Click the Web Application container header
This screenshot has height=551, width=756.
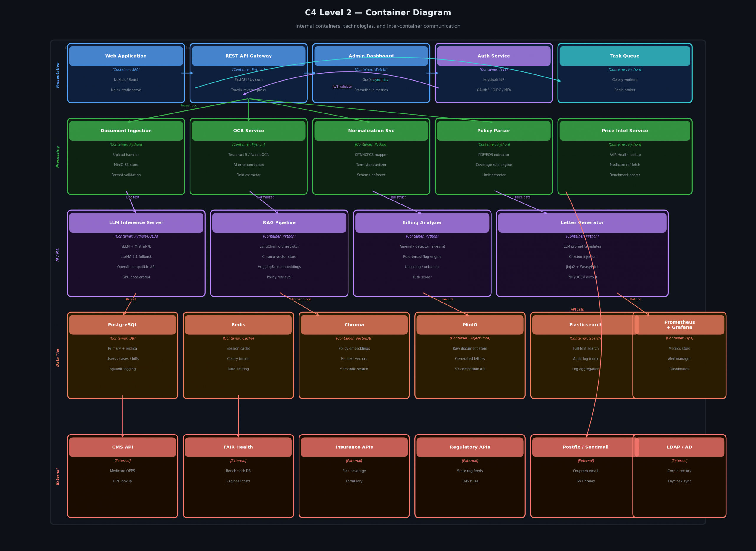(126, 56)
